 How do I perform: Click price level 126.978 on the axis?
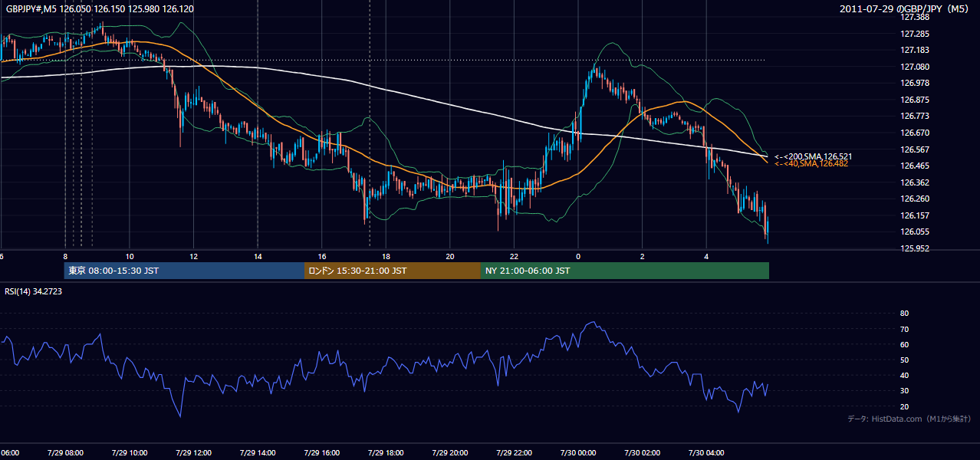click(x=914, y=83)
